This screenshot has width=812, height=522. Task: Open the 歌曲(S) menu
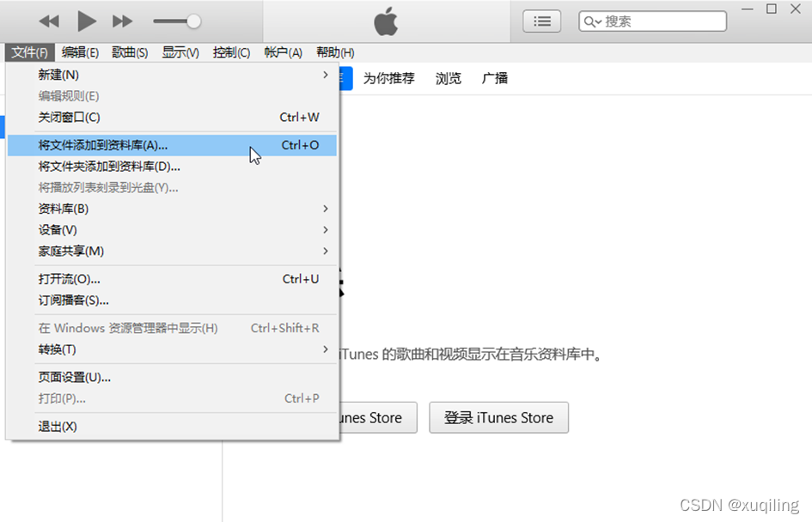coord(130,52)
